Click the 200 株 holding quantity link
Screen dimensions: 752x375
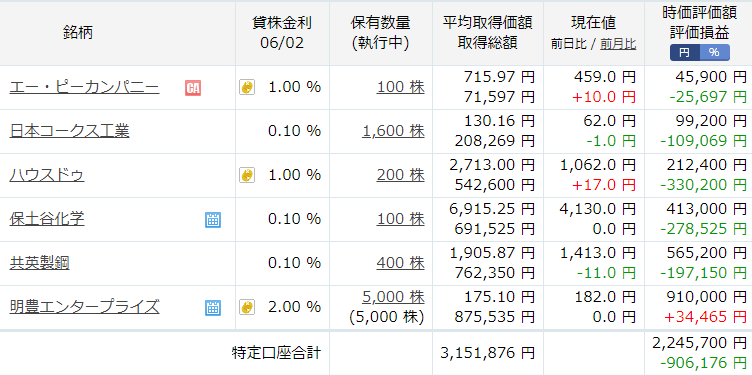pyautogui.click(x=400, y=176)
